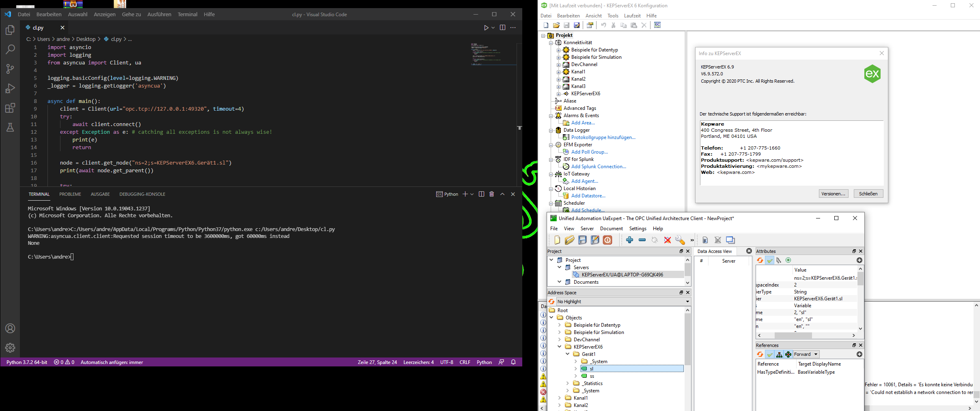
Task: Toggle the hierarchy icon in References toolbar
Action: coord(779,354)
